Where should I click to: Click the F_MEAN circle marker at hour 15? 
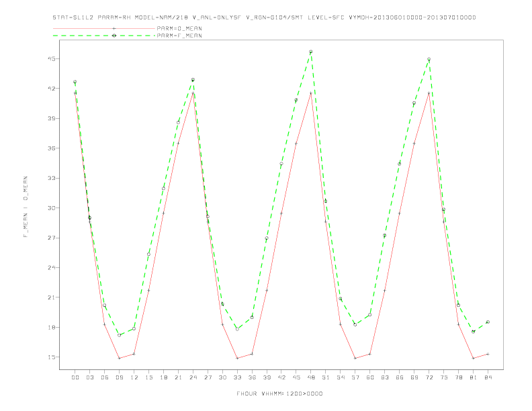tap(148, 254)
